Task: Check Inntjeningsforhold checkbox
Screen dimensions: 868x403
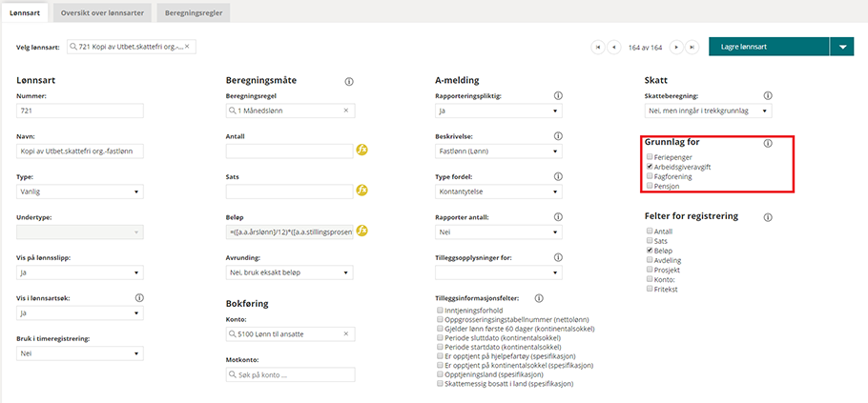Action: tap(440, 311)
